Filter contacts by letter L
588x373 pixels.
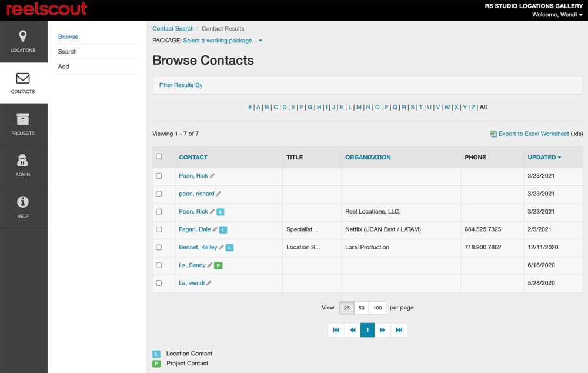click(350, 107)
